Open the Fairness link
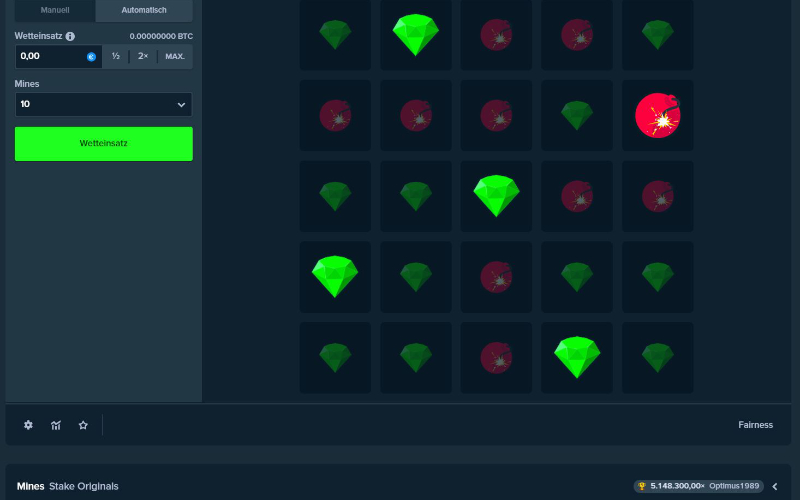Image resolution: width=800 pixels, height=500 pixels. click(755, 425)
